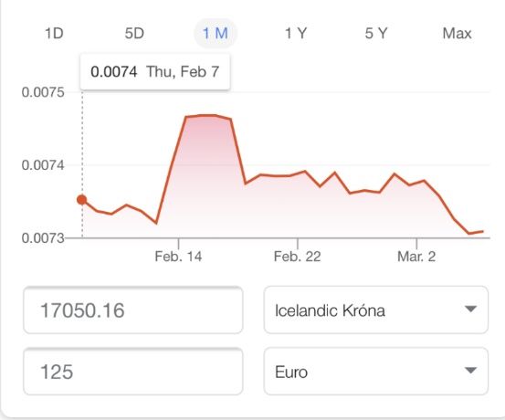
Task: Click the chart peak near Feb. 16
Action: point(208,115)
